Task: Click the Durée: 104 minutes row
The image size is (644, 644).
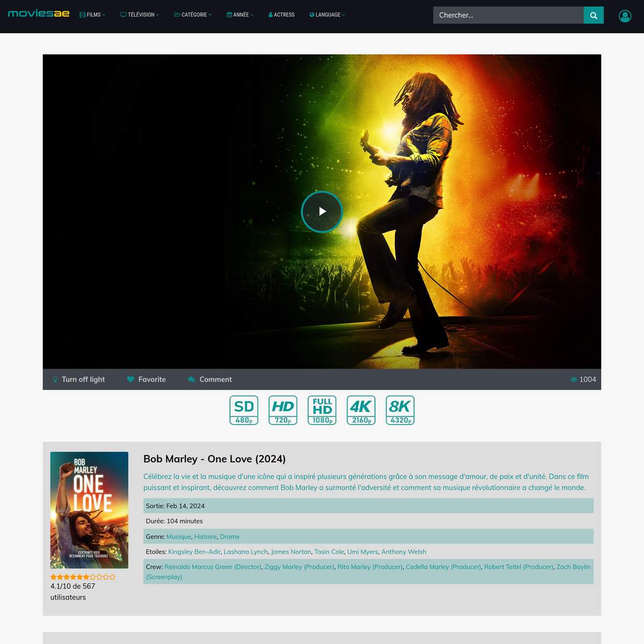Action: click(x=368, y=521)
